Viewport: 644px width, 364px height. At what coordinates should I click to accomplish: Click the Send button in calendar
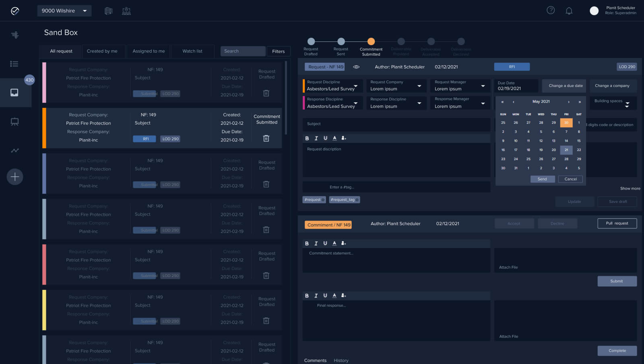click(x=542, y=179)
